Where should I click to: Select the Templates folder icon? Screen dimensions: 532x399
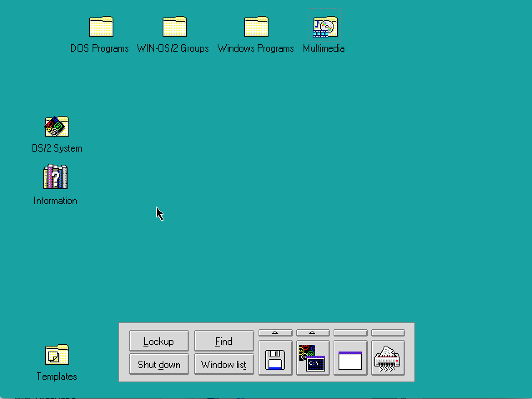pos(57,355)
